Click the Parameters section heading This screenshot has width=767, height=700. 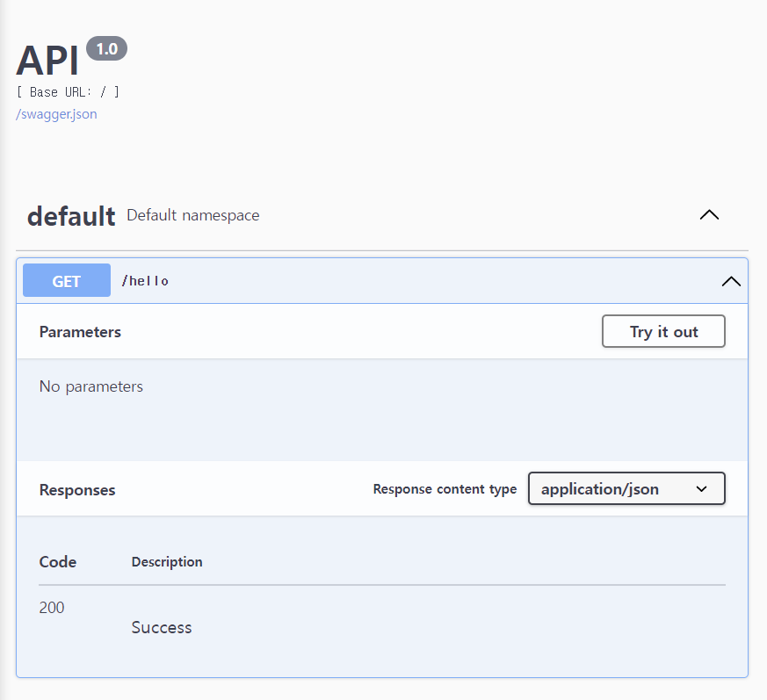click(x=80, y=332)
